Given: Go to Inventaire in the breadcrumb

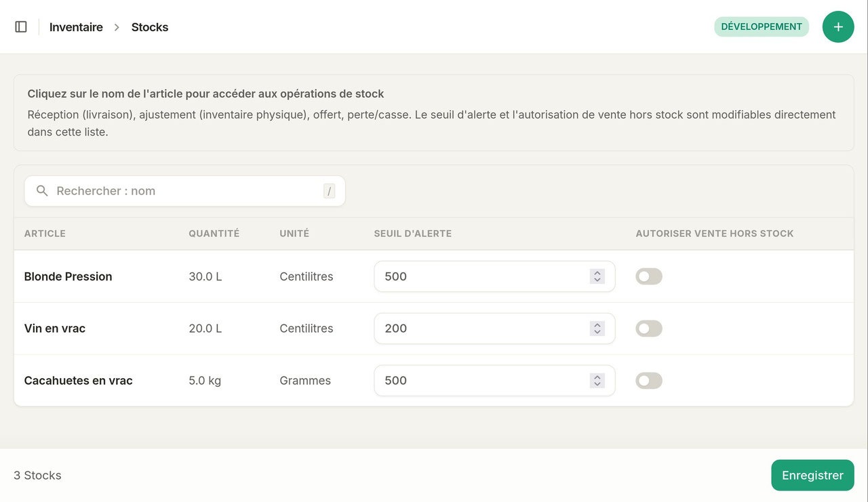Looking at the screenshot, I should tap(76, 27).
